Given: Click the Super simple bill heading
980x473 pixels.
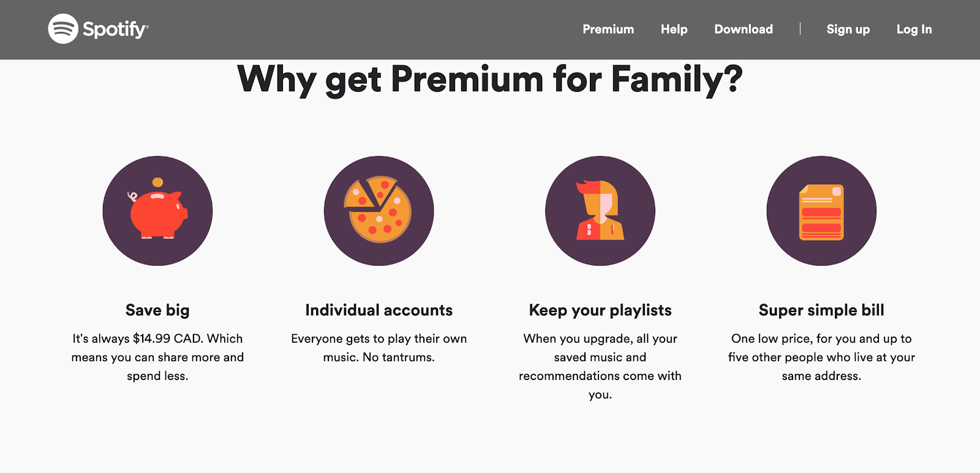Looking at the screenshot, I should click(x=821, y=310).
